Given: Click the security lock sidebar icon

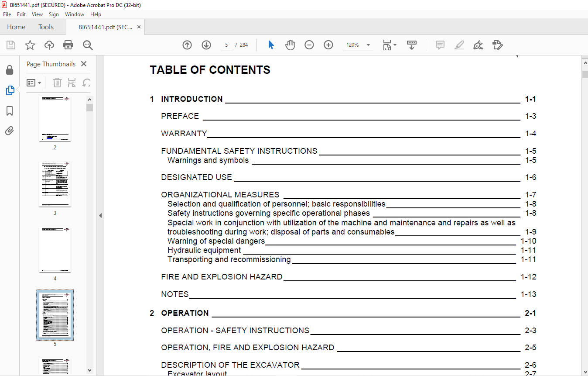Looking at the screenshot, I should (x=10, y=70).
